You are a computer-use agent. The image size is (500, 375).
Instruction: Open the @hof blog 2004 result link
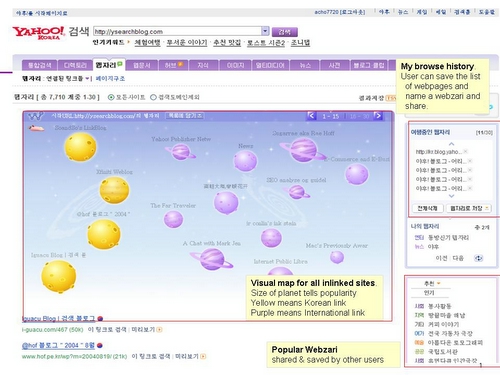tap(58, 345)
